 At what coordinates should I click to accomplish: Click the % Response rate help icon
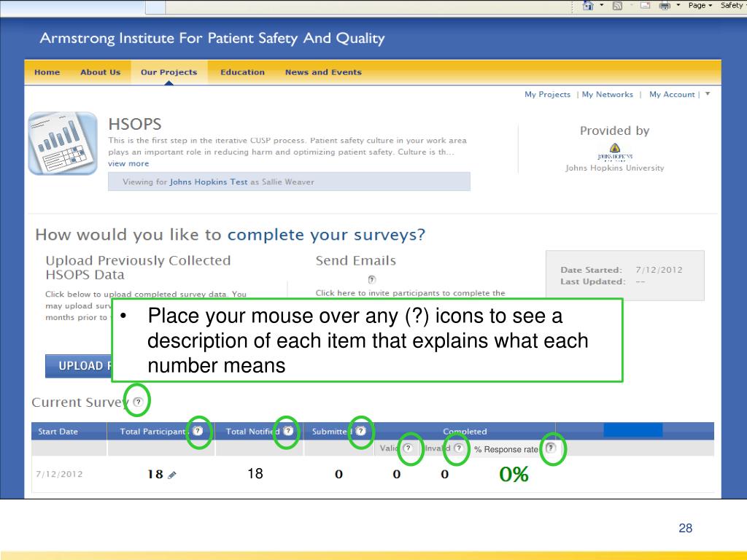point(550,448)
